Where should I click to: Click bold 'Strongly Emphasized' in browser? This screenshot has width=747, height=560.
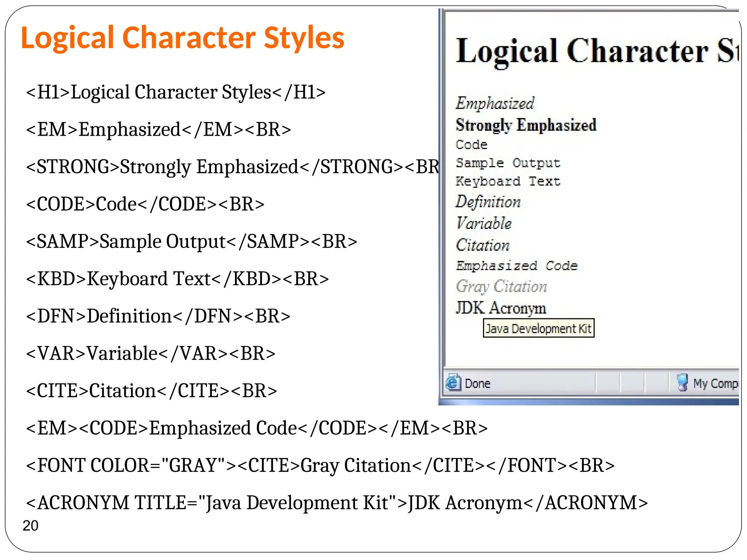pyautogui.click(x=526, y=125)
